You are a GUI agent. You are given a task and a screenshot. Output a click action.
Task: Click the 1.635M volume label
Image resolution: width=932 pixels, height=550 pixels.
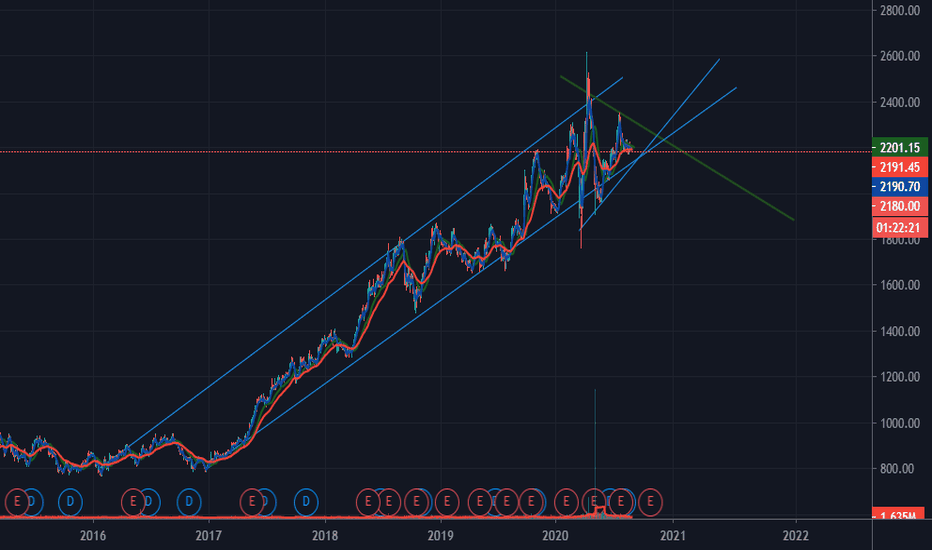[899, 514]
